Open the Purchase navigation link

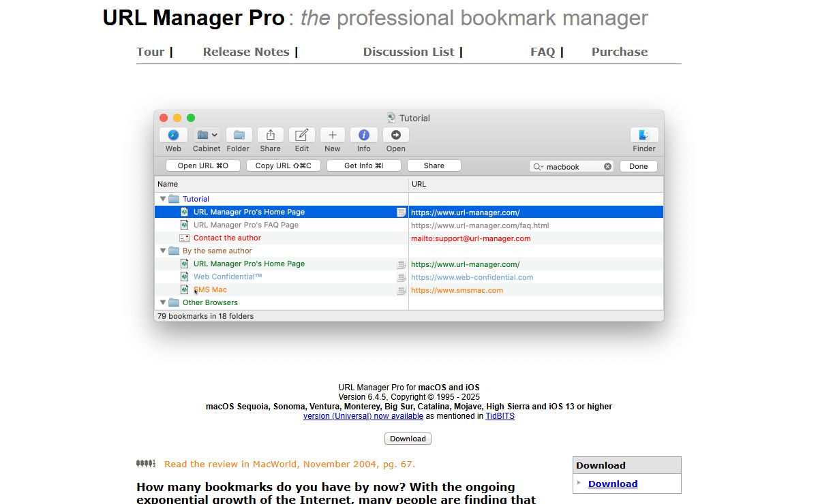[620, 52]
